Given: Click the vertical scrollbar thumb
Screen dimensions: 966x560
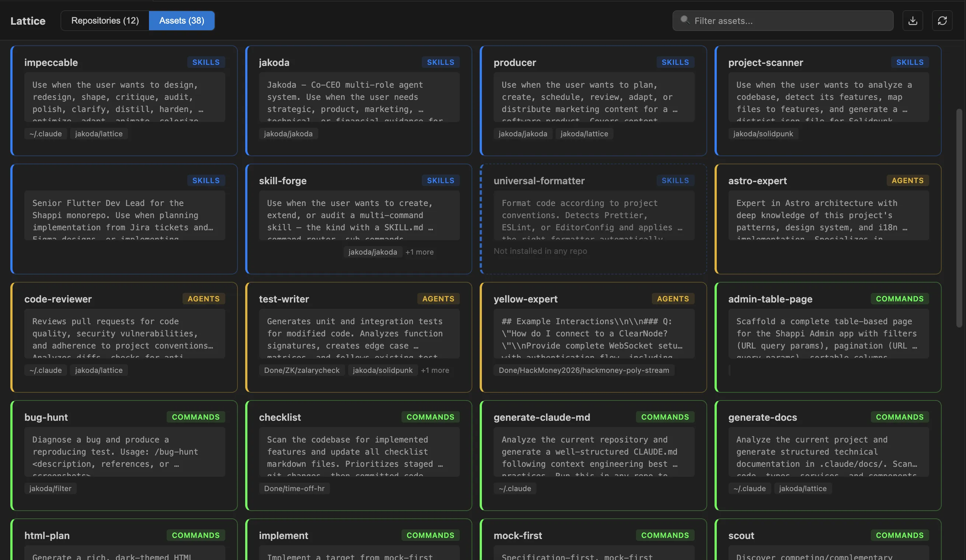Looking at the screenshot, I should 959,218.
